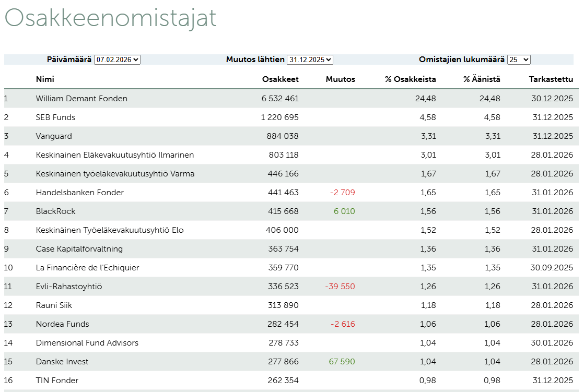This screenshot has height=392, width=584.
Task: Click the Nimi column header
Action: [x=45, y=79]
